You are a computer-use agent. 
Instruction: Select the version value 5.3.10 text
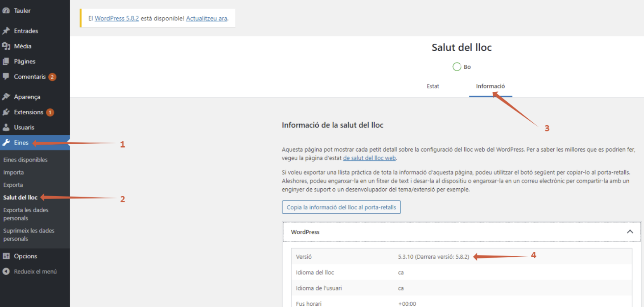pyautogui.click(x=434, y=257)
